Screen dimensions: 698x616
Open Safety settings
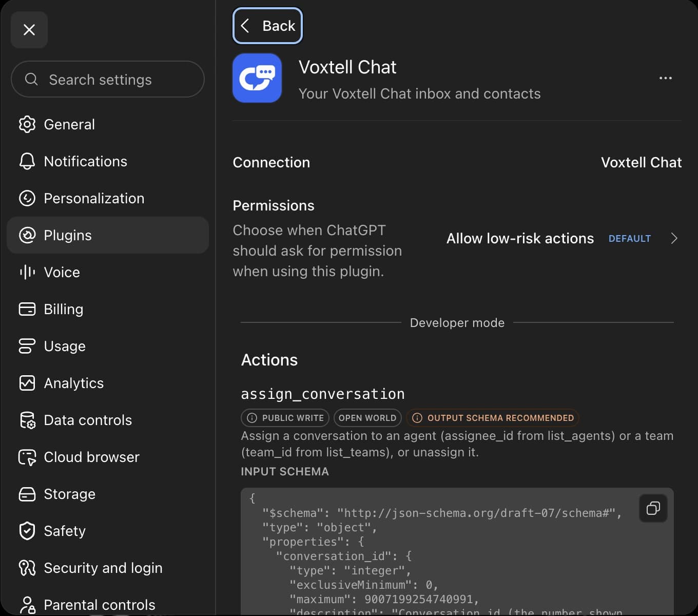(108, 531)
